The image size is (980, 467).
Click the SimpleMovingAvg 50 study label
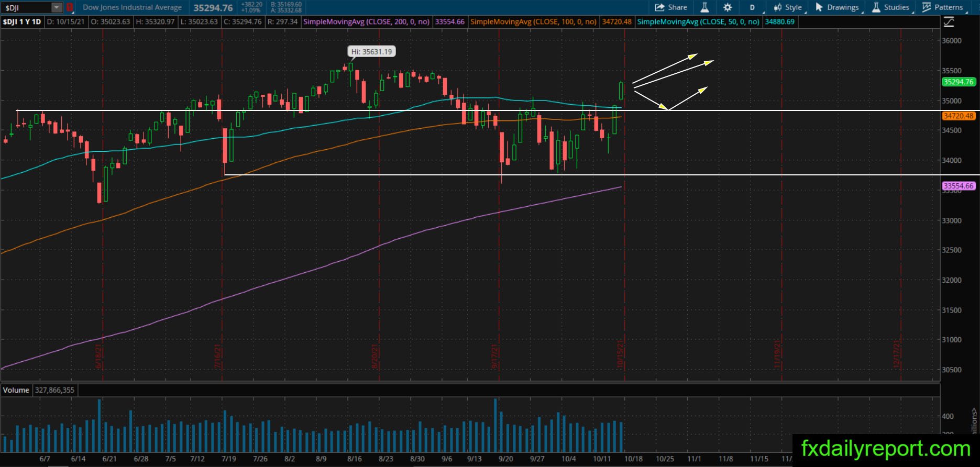tap(698, 22)
